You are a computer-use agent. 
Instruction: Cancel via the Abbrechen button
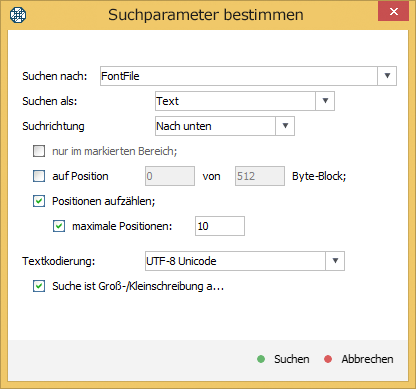pyautogui.click(x=359, y=359)
